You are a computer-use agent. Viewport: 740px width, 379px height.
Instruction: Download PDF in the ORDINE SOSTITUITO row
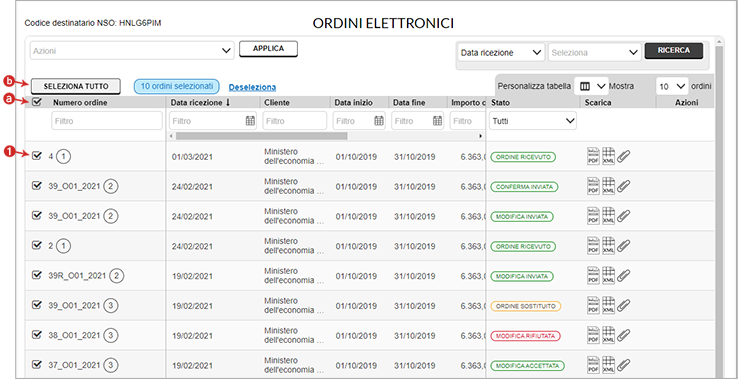pos(593,305)
